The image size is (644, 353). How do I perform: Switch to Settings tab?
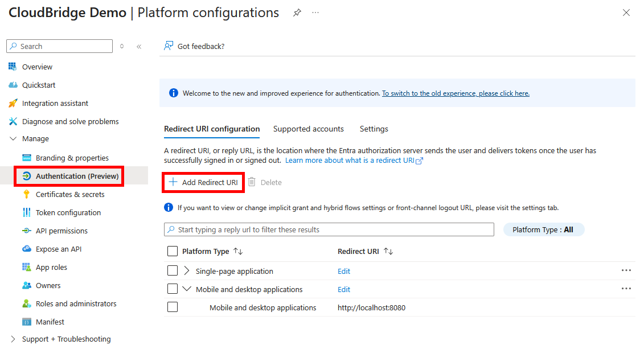374,129
